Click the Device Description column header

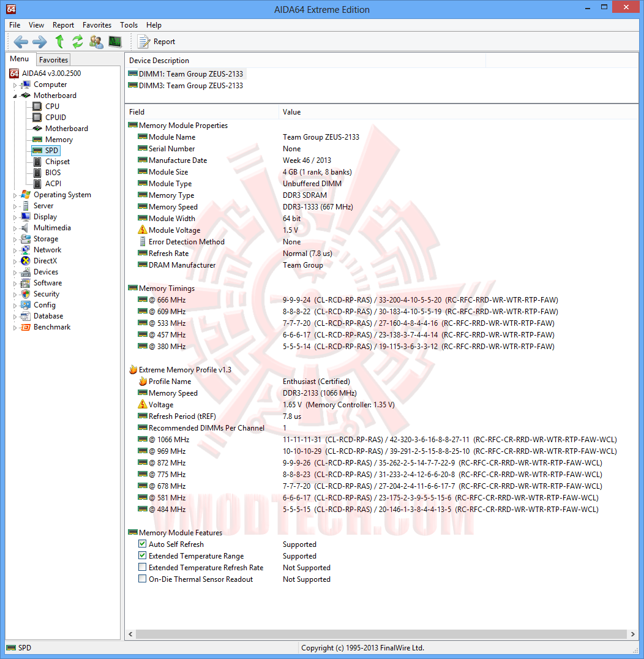[x=305, y=61]
